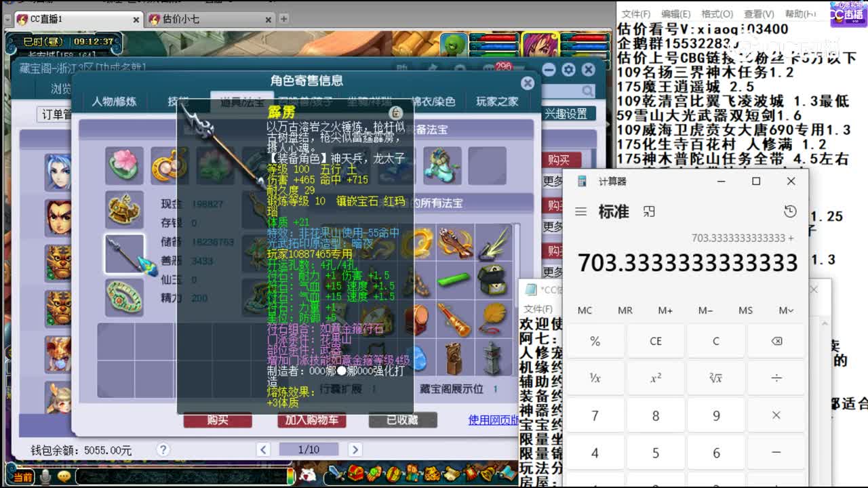Select the lightning bolt treasure icon
The height and width of the screenshot is (488, 868).
[x=493, y=243]
